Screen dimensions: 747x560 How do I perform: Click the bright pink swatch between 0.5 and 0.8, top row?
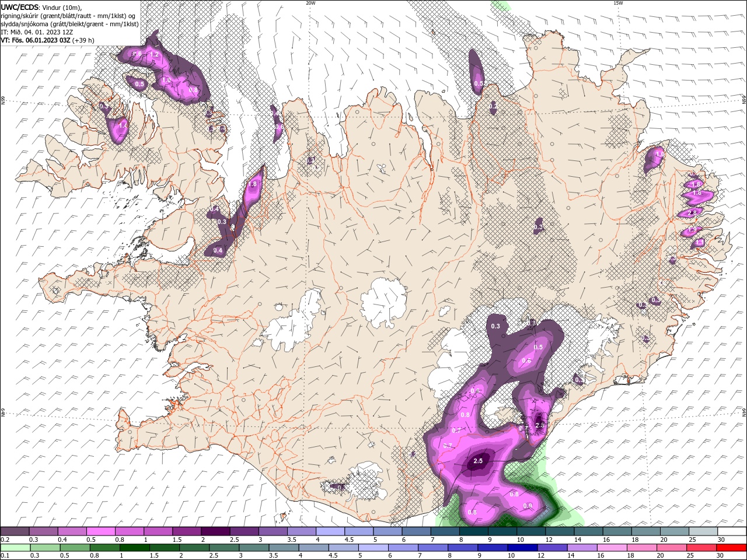[x=101, y=531]
